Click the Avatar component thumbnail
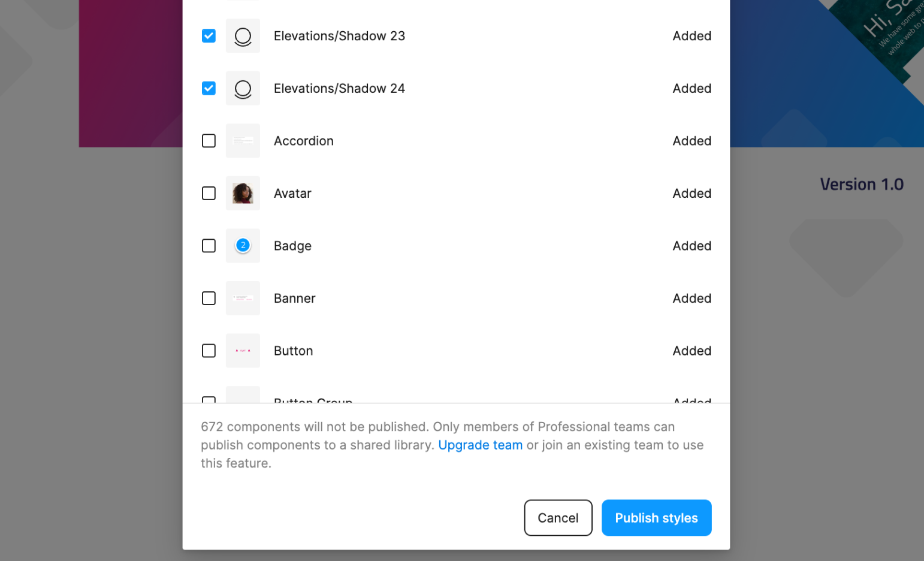This screenshot has height=561, width=924. (243, 194)
